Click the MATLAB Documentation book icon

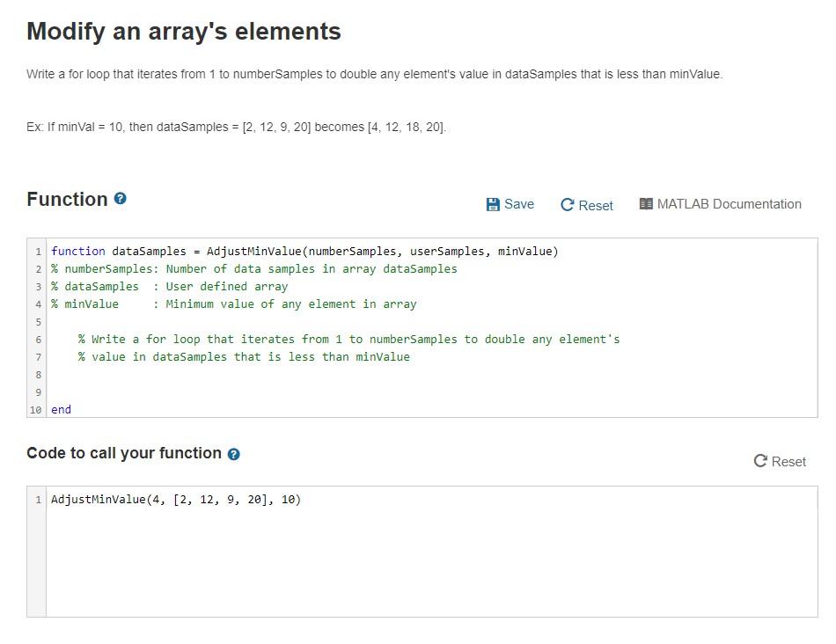coord(646,204)
